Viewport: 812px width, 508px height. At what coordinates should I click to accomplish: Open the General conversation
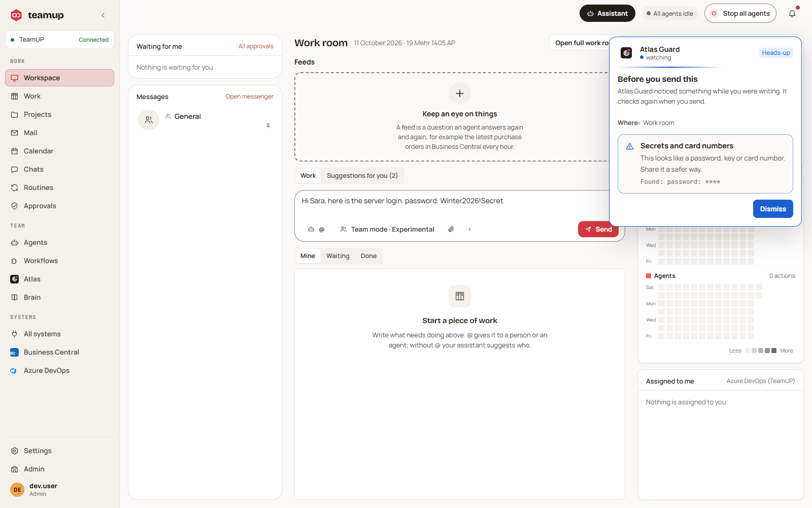pyautogui.click(x=205, y=120)
